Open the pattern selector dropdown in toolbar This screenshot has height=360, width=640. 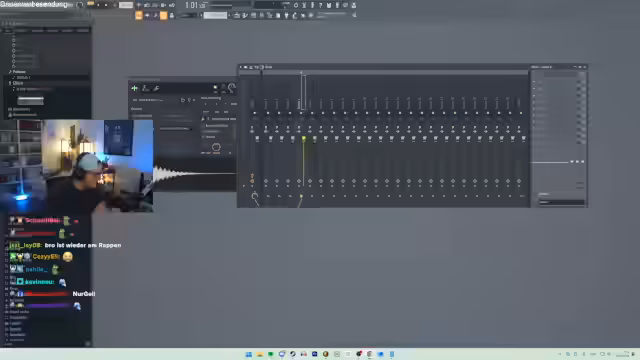(215, 16)
